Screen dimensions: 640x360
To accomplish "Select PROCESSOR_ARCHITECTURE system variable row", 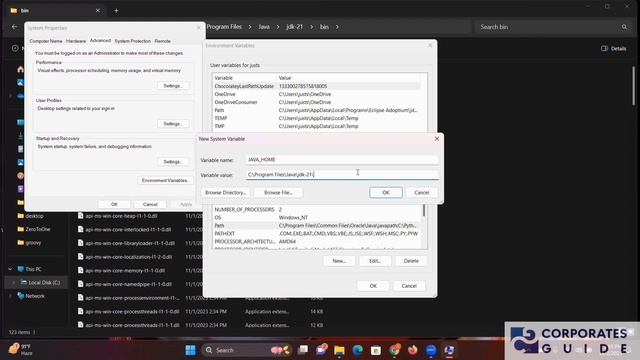I will [317, 242].
